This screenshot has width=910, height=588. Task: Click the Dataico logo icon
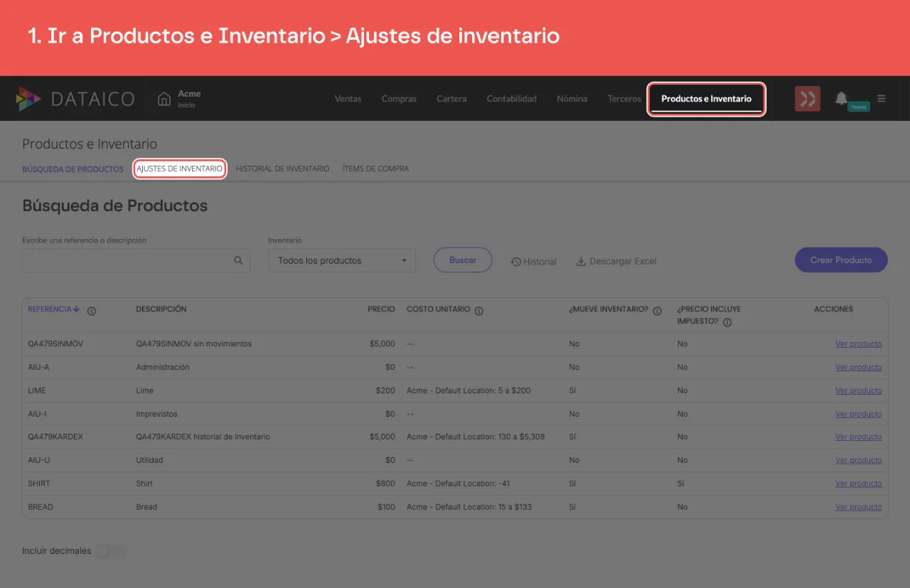pos(29,99)
